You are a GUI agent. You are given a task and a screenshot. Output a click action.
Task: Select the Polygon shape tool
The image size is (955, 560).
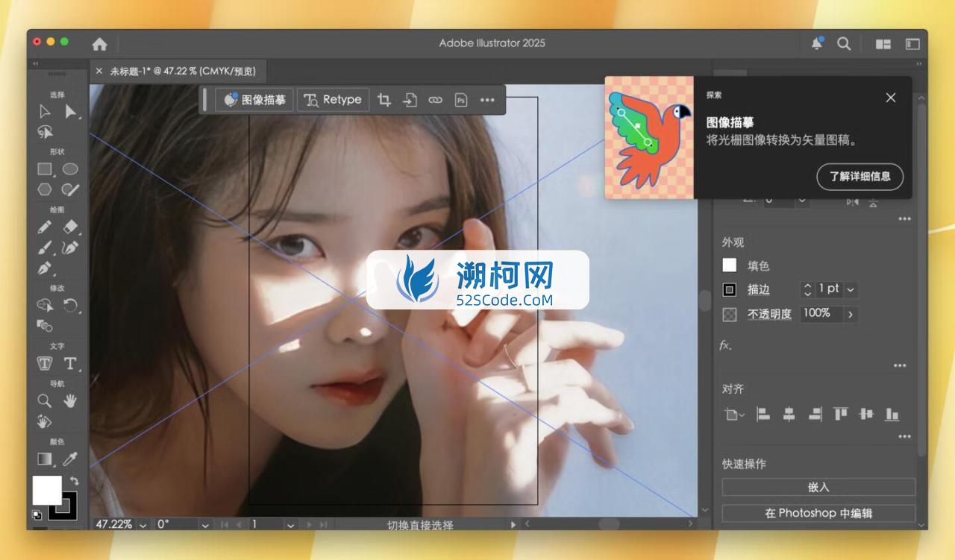tap(45, 189)
